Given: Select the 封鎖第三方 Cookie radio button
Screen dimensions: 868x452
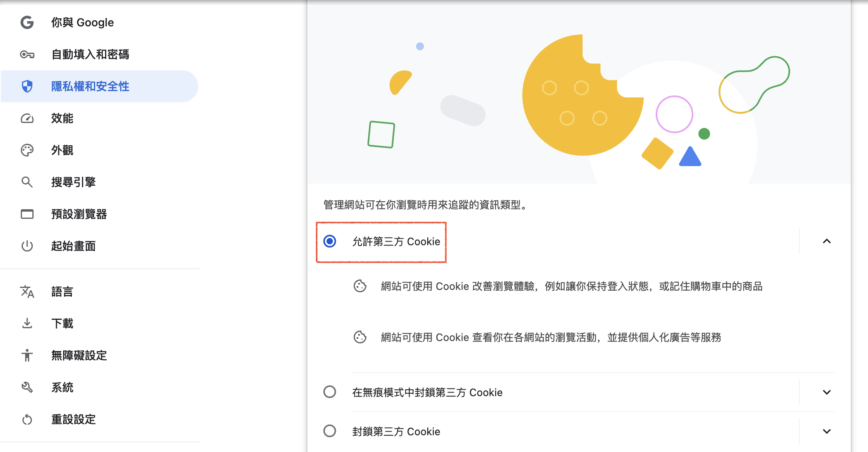Looking at the screenshot, I should coord(330,431).
